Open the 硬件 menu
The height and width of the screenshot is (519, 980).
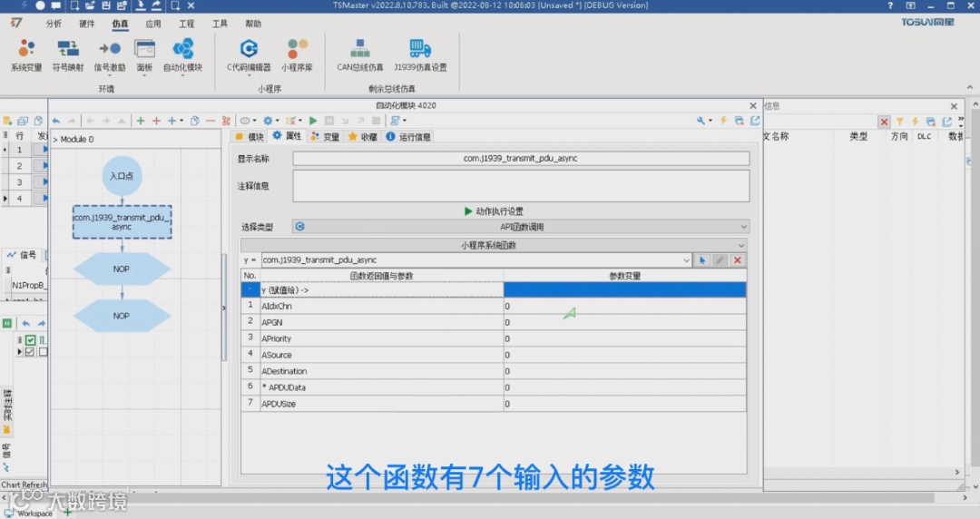click(x=87, y=24)
